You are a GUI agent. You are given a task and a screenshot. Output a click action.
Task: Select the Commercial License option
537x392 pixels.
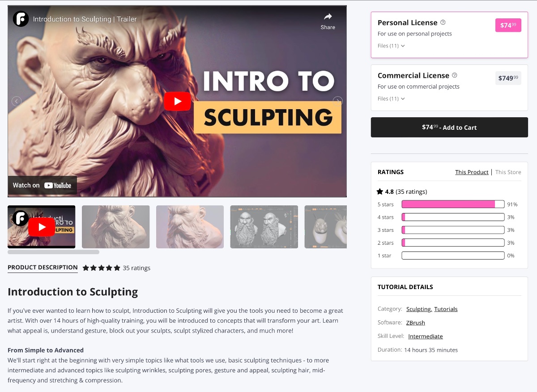point(449,88)
